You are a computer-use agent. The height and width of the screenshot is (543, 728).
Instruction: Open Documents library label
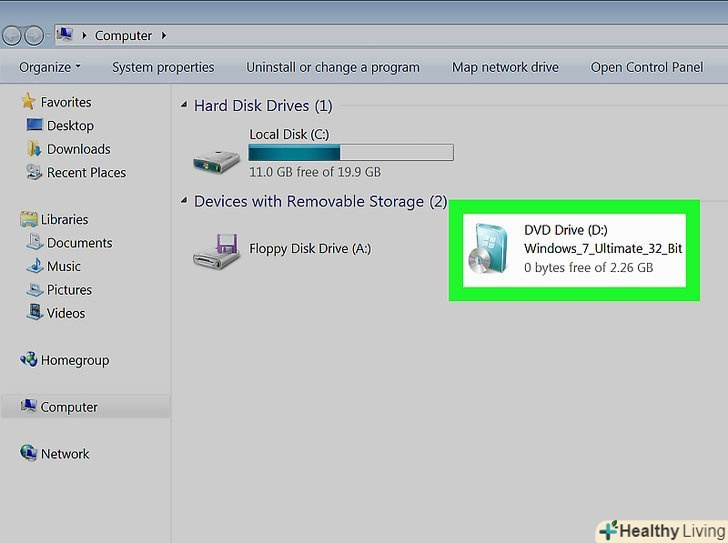pyautogui.click(x=79, y=243)
